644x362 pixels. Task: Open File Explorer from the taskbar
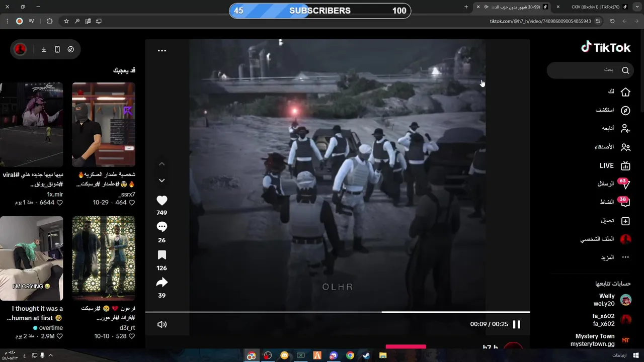(x=383, y=355)
